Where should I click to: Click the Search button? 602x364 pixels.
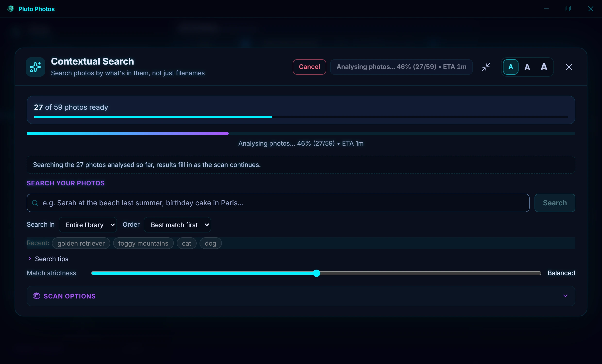pyautogui.click(x=555, y=203)
